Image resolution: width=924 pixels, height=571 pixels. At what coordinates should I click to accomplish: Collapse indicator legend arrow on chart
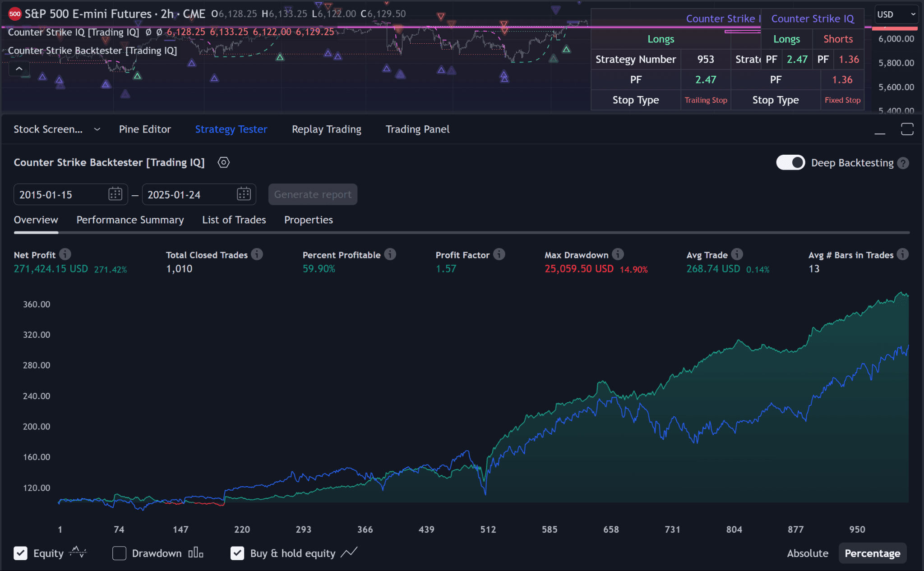[x=19, y=69]
